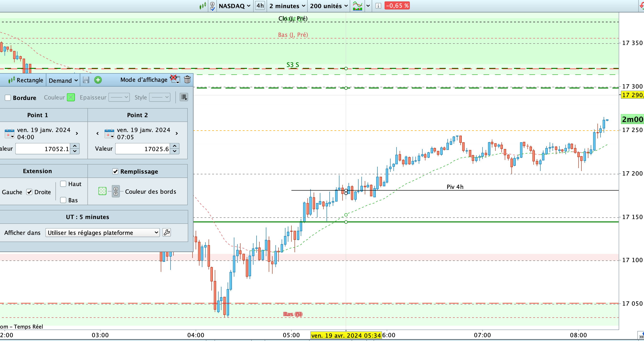Click the floppy disk save icon
Screen dimensions: 644x341
pyautogui.click(x=86, y=80)
